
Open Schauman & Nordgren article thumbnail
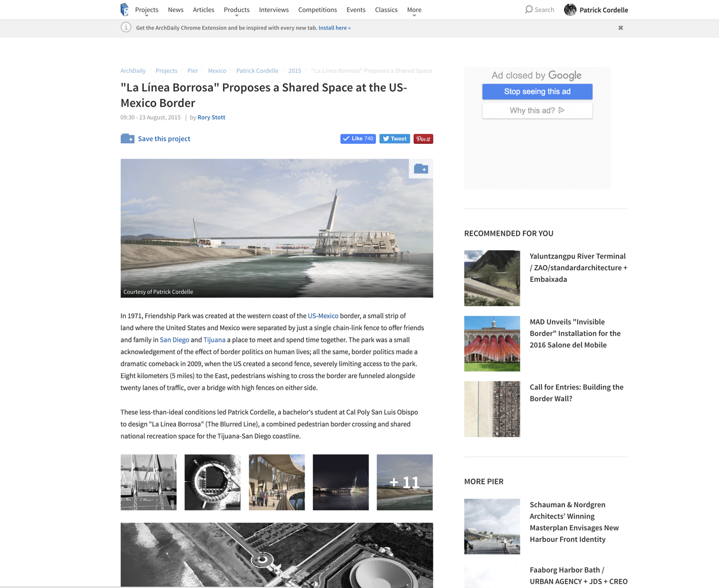pos(492,527)
